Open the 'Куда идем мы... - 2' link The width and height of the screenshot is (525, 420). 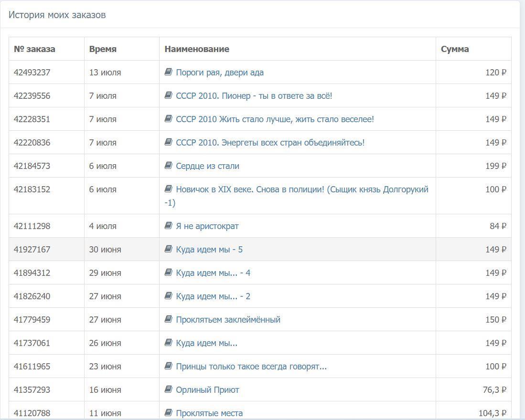pos(213,296)
